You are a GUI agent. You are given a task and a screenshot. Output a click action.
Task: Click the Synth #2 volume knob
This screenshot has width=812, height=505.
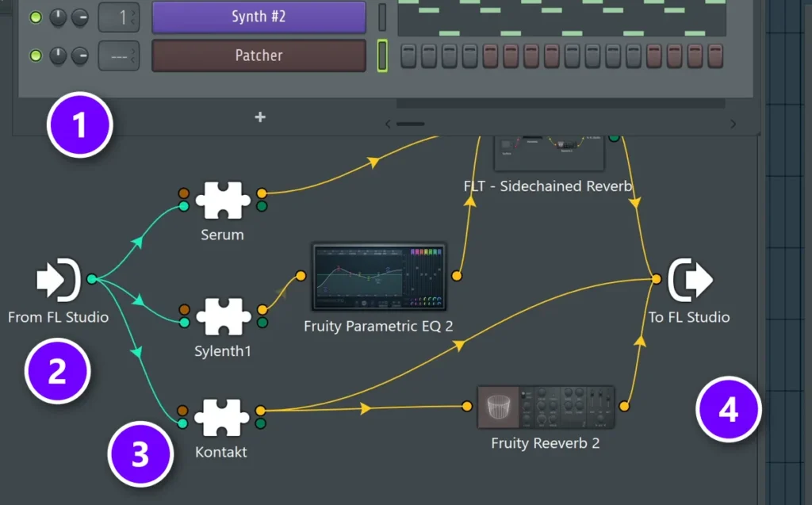tap(80, 17)
